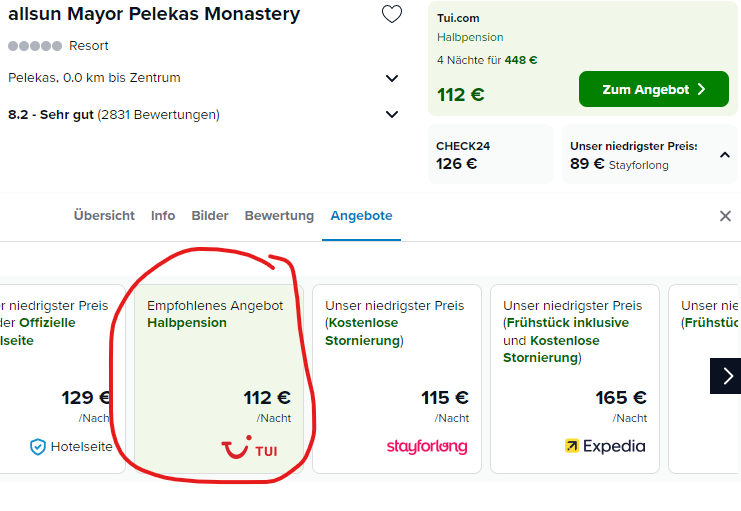This screenshot has height=511, width=741.
Task: Close the offers panel with X
Action: 725,216
